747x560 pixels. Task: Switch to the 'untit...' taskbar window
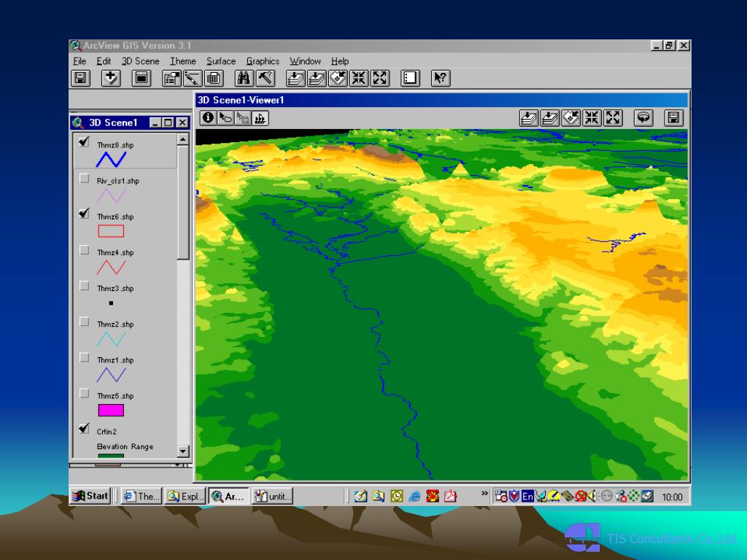click(x=273, y=496)
